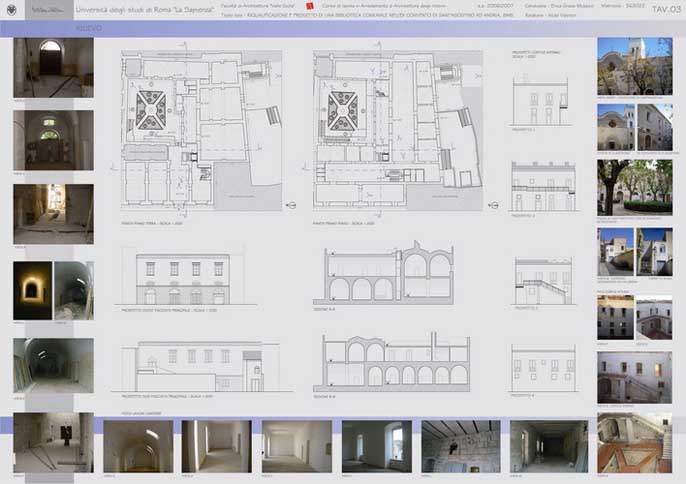
Task: Open the dark vaulted corridor photo in left column
Action: pyautogui.click(x=53, y=365)
